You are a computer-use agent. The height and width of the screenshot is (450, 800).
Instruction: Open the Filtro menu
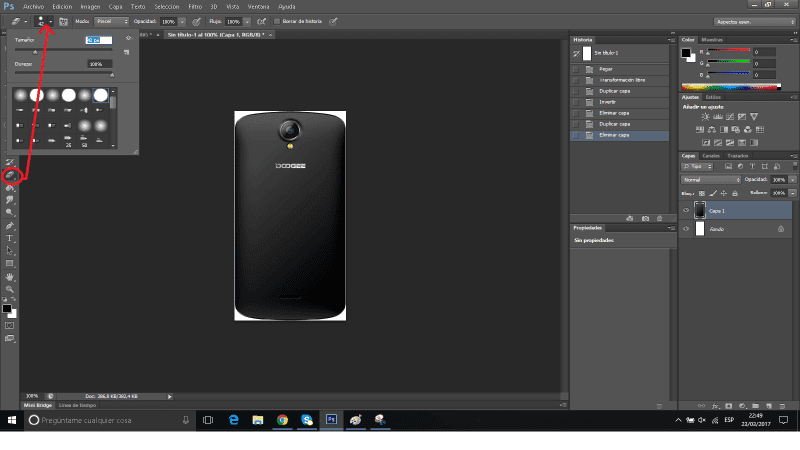(x=195, y=7)
